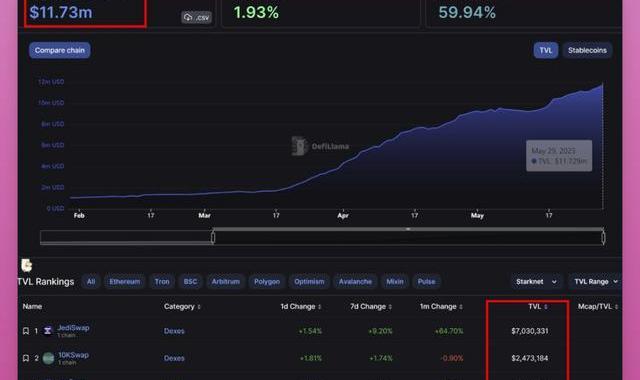Filter rankings by All chains

point(91,282)
